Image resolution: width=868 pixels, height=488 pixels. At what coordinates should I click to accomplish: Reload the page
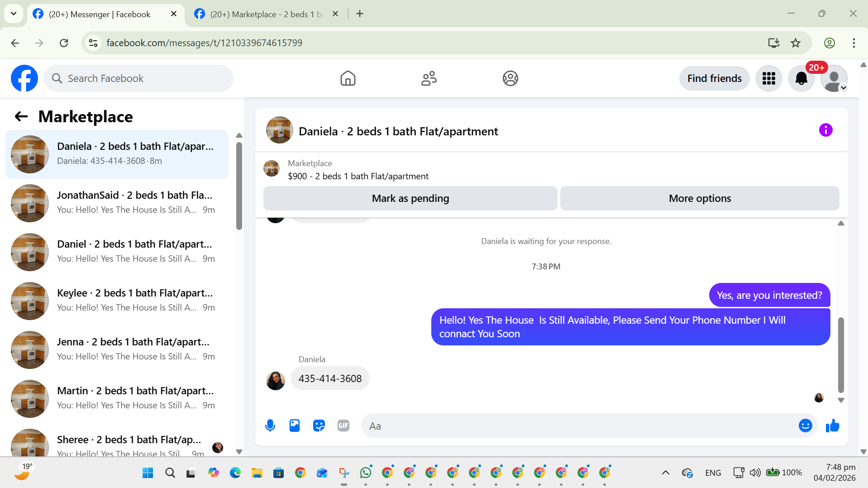[x=64, y=43]
